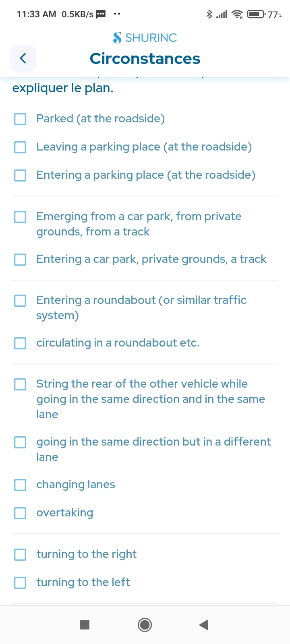Select "turning to the left" checkbox
Screen dimensions: 290x644
point(20,582)
